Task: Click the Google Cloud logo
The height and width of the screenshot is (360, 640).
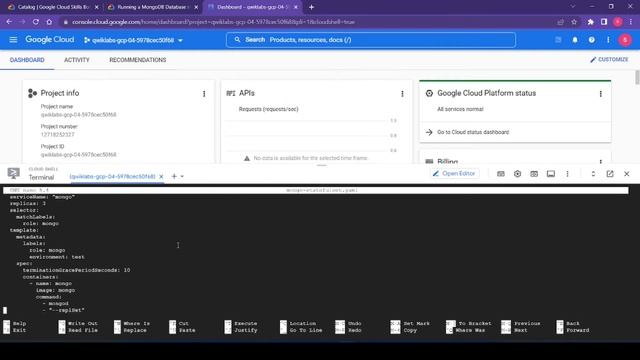Action: (50, 40)
